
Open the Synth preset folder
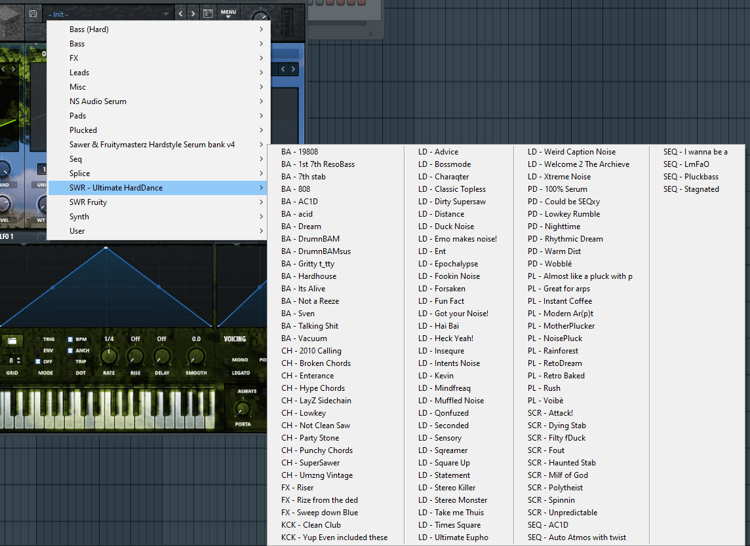[159, 216]
